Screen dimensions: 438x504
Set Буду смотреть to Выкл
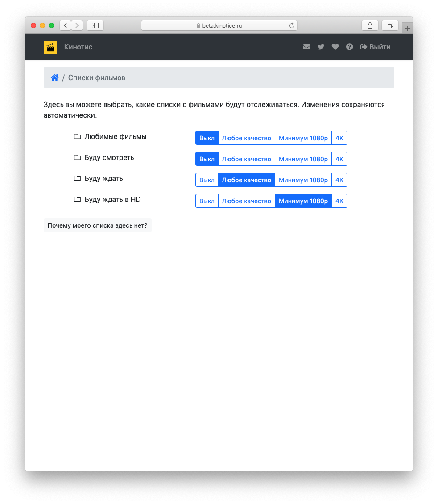click(x=207, y=159)
